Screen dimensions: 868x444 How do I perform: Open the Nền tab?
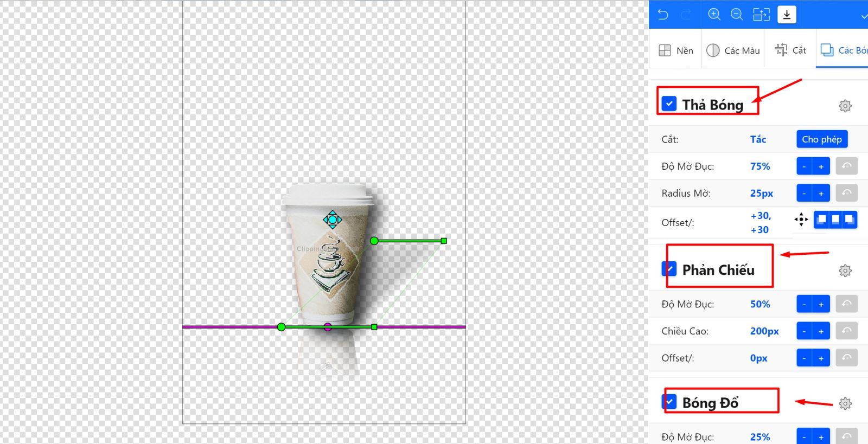pyautogui.click(x=676, y=50)
